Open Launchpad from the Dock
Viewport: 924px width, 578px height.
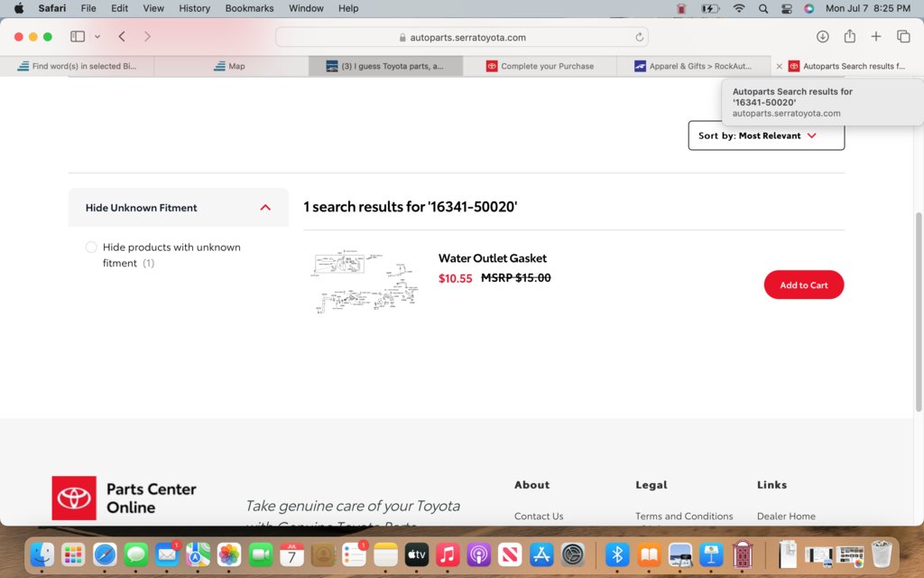[x=73, y=555]
